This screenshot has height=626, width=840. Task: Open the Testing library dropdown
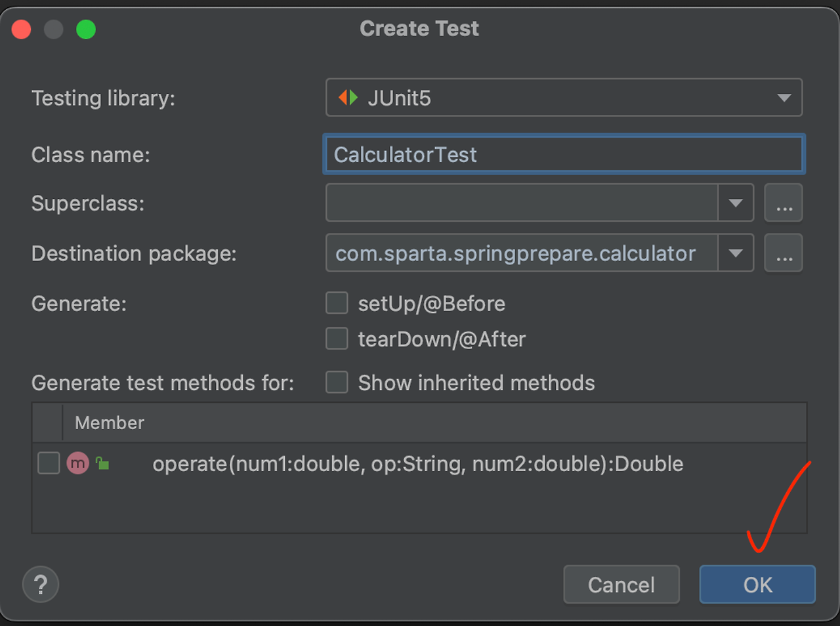[784, 98]
